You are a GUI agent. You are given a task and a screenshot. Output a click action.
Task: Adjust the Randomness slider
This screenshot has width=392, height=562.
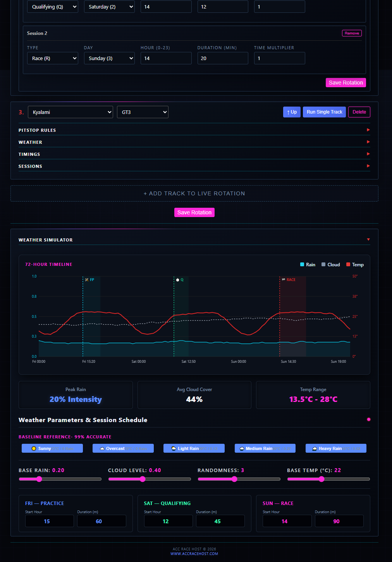coord(239,479)
